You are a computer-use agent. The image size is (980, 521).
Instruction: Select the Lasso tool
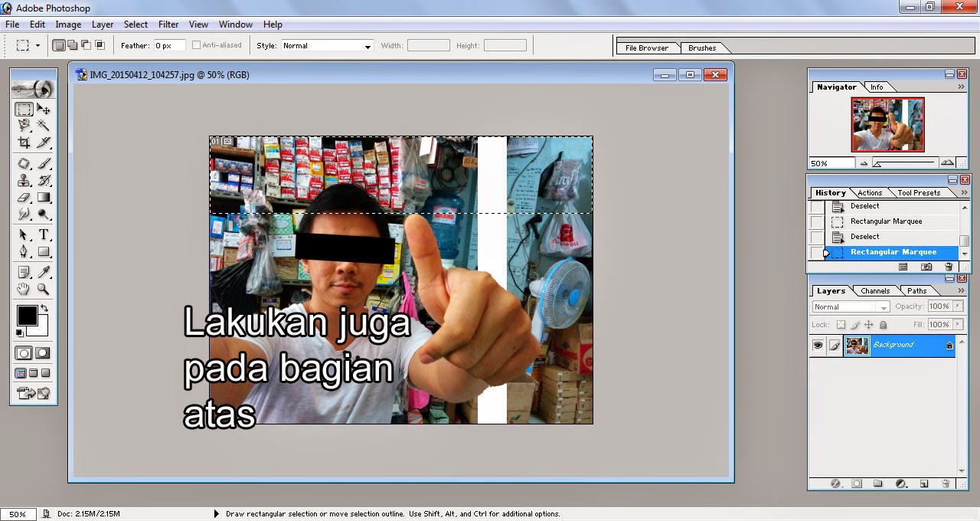point(24,125)
